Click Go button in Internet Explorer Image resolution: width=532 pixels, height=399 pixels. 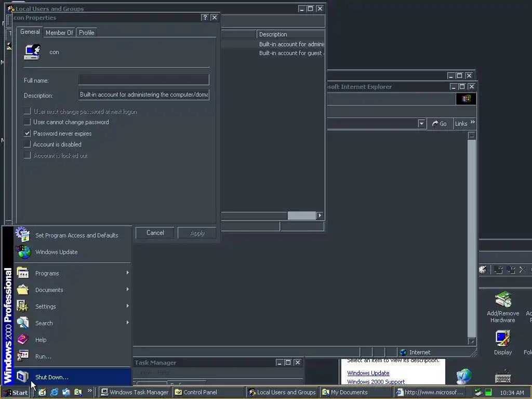[440, 124]
